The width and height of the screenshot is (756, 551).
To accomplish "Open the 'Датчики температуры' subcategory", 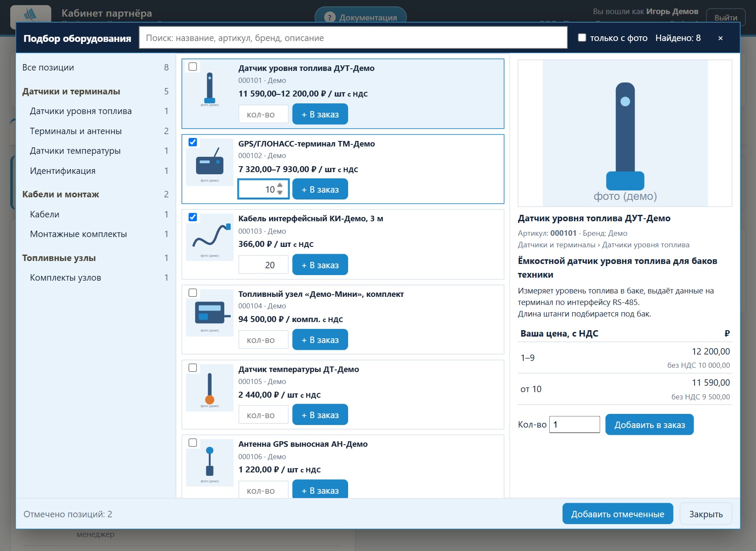I will (96, 151).
